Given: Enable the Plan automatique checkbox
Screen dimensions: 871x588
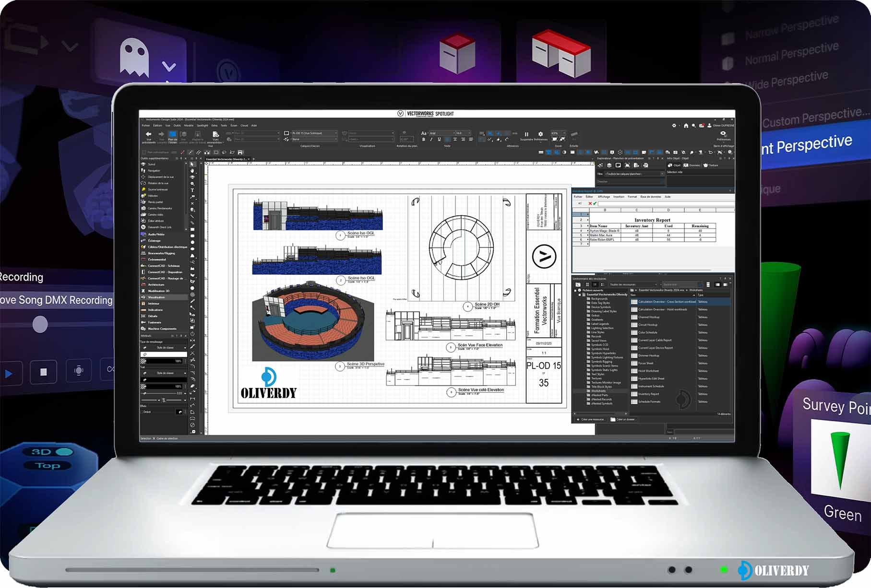Looking at the screenshot, I should point(144,152).
